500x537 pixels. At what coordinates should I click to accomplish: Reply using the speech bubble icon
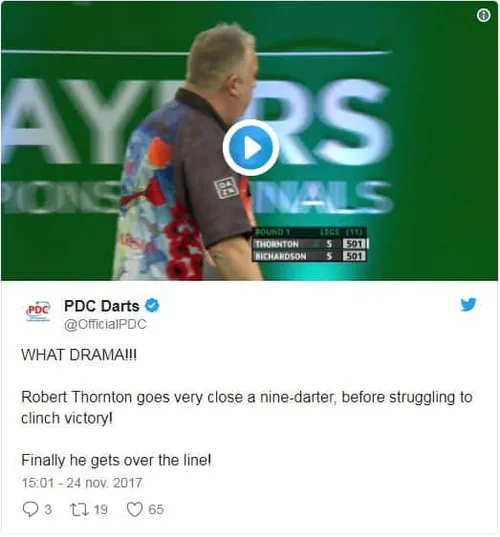coord(30,509)
